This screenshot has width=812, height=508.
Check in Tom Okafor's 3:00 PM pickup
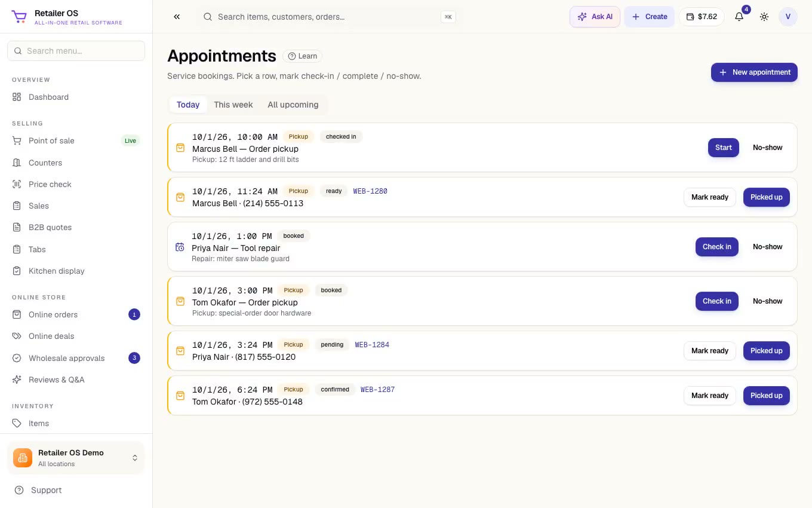pyautogui.click(x=717, y=301)
